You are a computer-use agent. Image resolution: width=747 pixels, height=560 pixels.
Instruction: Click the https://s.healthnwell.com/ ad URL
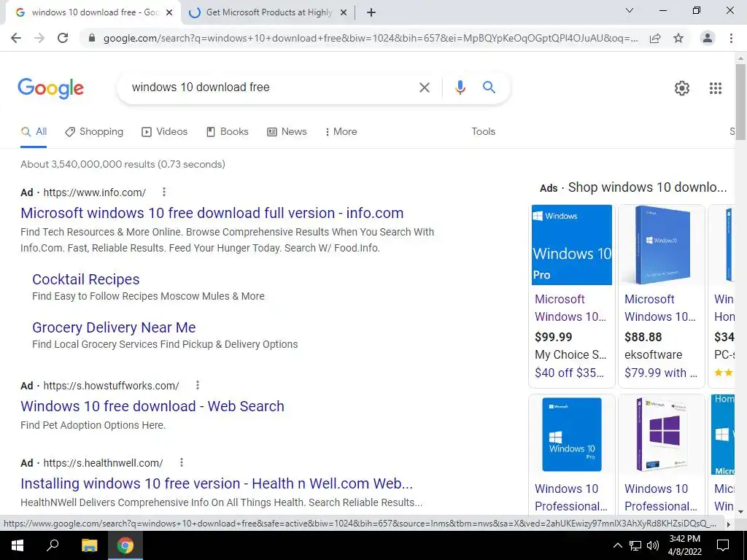[x=103, y=462]
